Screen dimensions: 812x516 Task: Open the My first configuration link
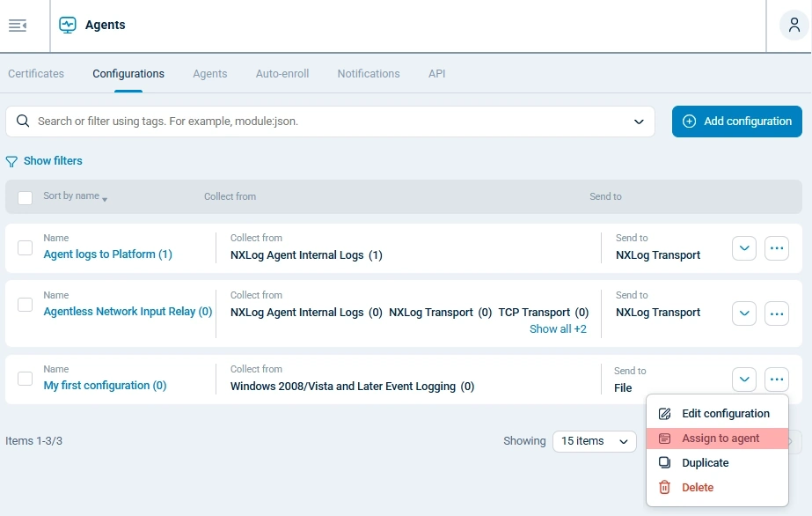coord(106,385)
